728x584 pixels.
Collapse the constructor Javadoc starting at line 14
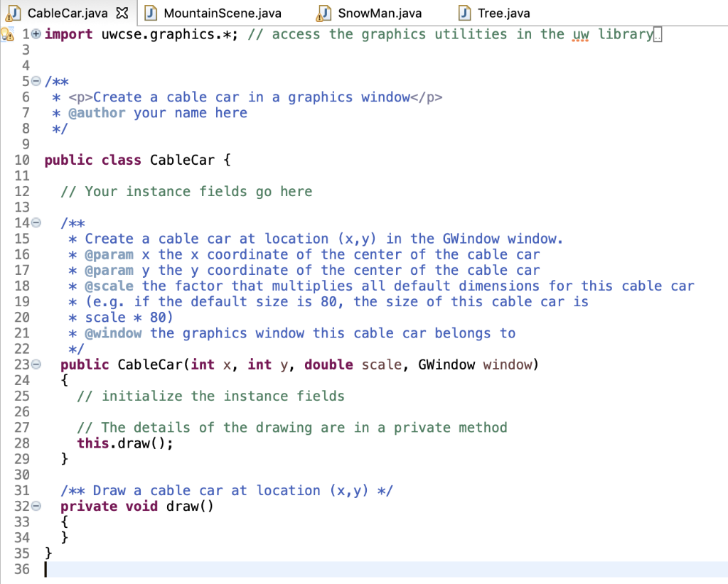[36, 222]
